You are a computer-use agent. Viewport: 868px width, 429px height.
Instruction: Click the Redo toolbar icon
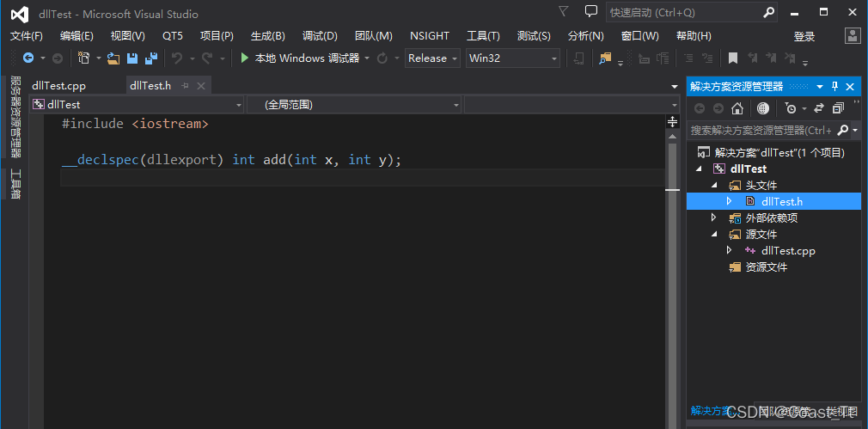coord(207,58)
